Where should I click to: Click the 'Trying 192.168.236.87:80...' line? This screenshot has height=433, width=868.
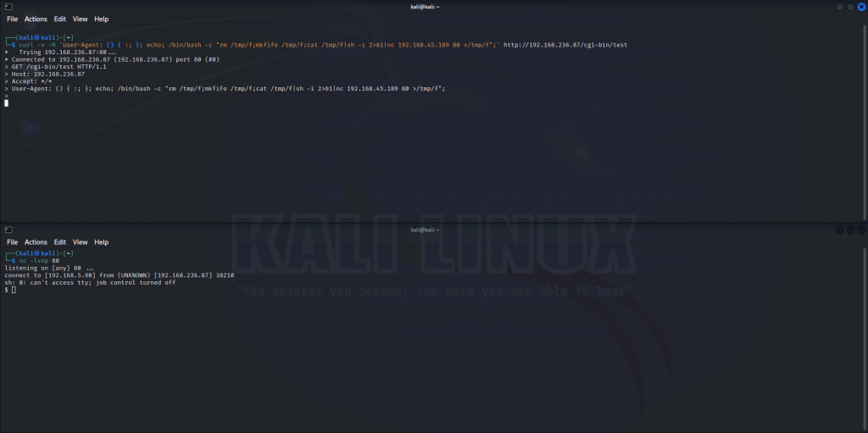(60, 52)
